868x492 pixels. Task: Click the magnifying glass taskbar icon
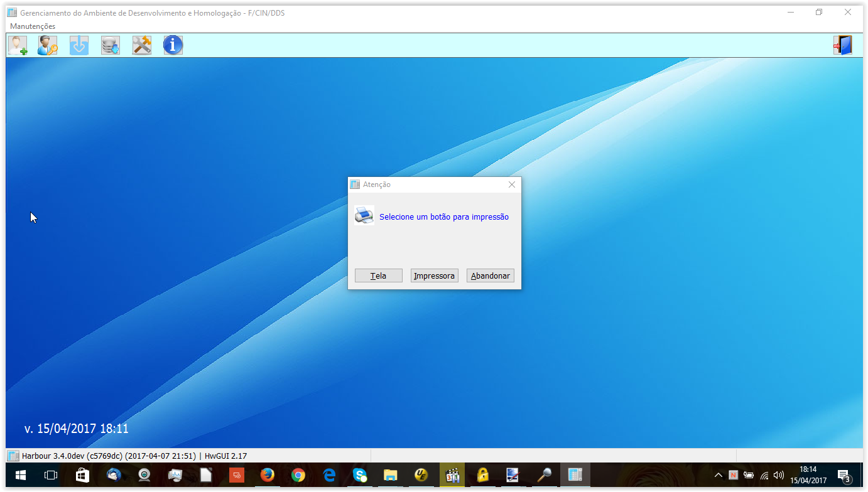[x=545, y=475]
